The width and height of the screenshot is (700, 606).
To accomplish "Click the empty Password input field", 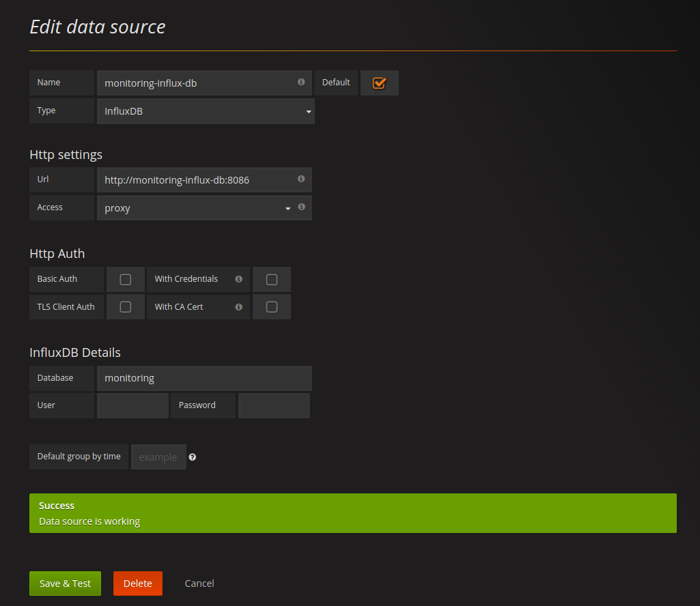I will pyautogui.click(x=274, y=405).
